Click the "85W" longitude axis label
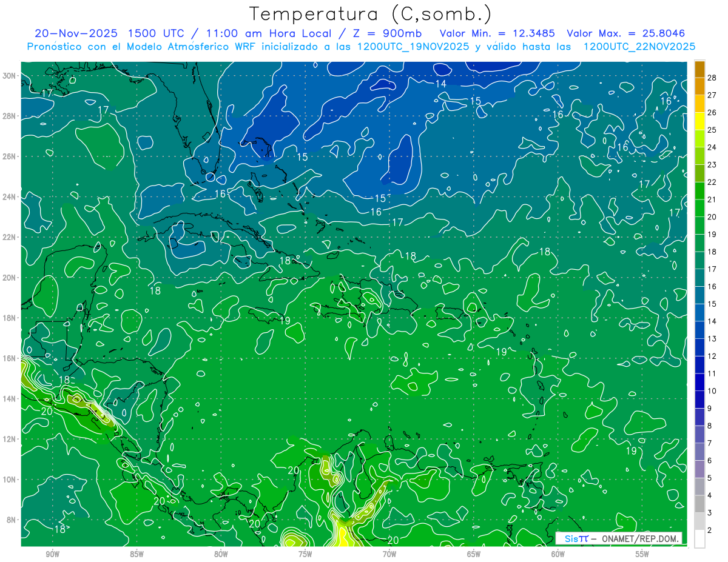 coord(136,554)
